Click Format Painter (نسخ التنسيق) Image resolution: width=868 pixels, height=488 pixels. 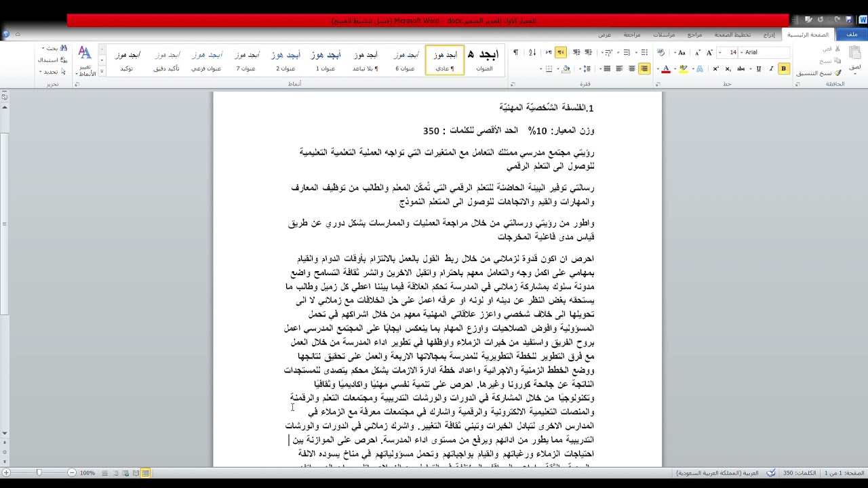click(819, 73)
